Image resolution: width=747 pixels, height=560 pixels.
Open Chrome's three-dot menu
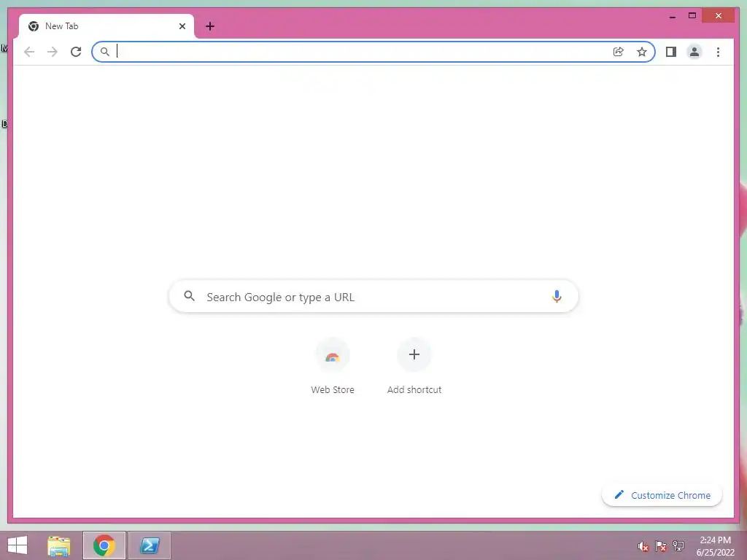pyautogui.click(x=718, y=52)
